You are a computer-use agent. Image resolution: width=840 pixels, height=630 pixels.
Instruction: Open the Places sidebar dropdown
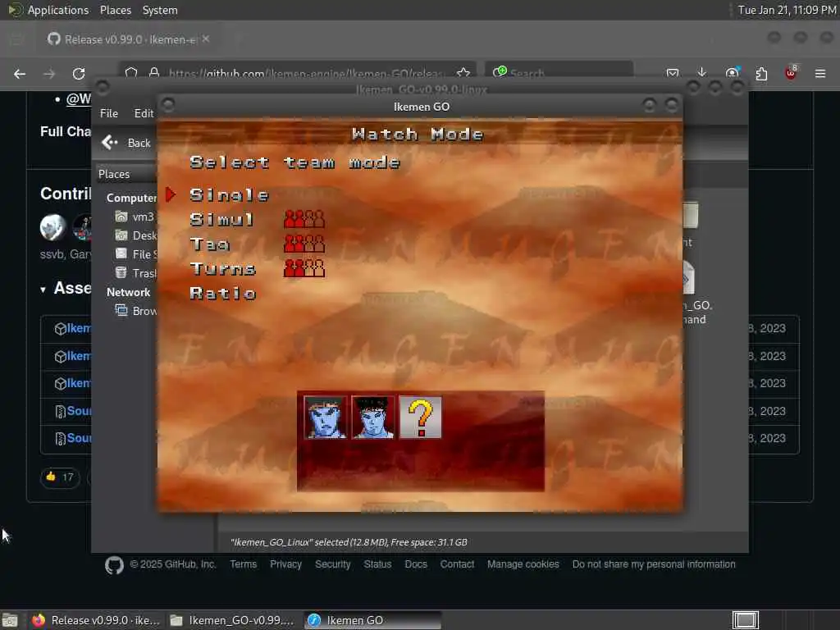tap(126, 174)
